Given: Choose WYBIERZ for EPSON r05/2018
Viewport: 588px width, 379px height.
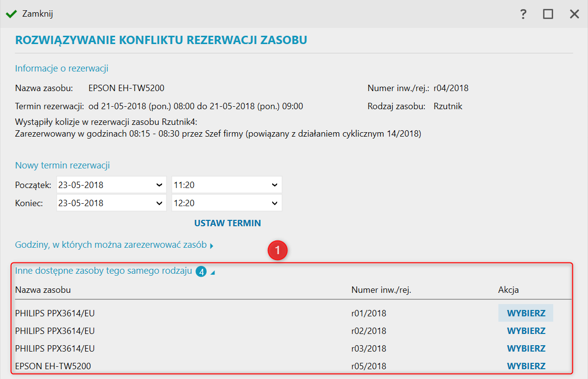Looking at the screenshot, I should (x=526, y=366).
